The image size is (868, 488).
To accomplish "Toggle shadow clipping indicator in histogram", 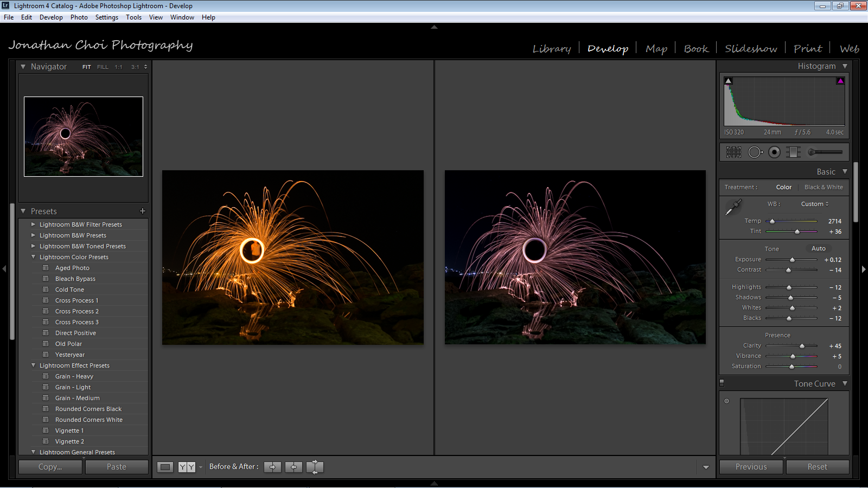I will 729,81.
